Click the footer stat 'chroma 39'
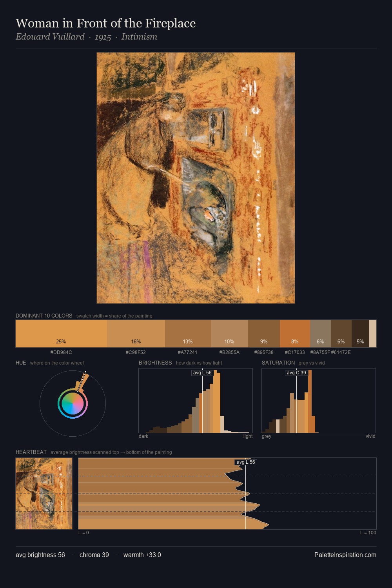 click(x=94, y=555)
